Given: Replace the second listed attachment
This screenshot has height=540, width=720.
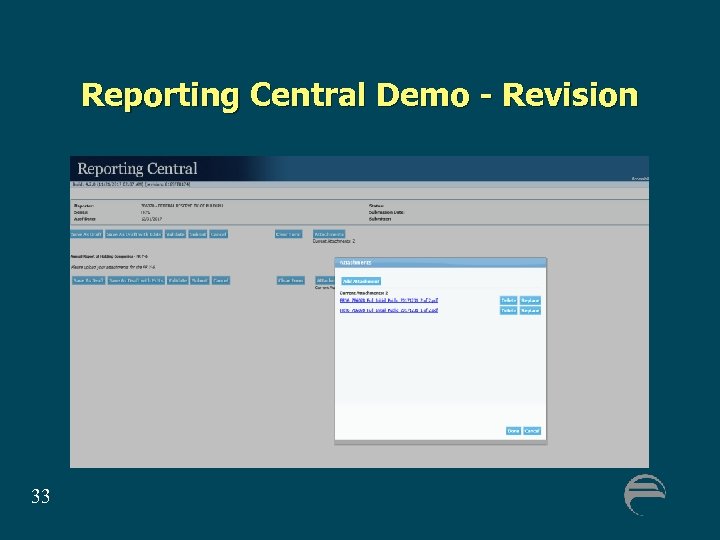Looking at the screenshot, I should point(530,310).
